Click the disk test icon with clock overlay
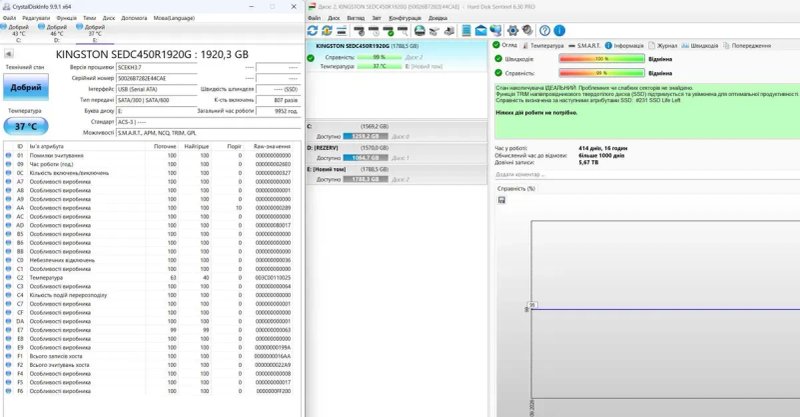The height and width of the screenshot is (417, 800). [x=374, y=31]
